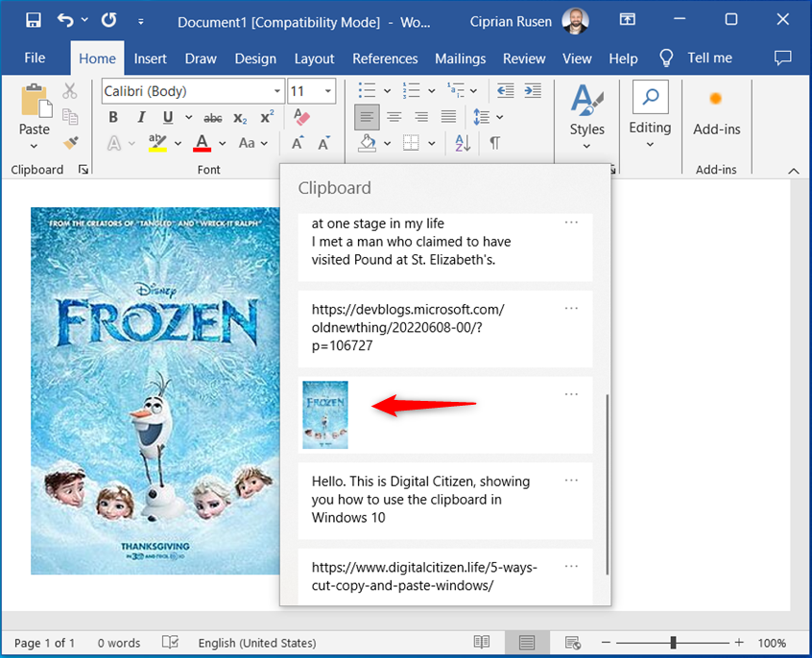Toggle italic formatting
Screen dimensions: 812x658
tap(141, 118)
